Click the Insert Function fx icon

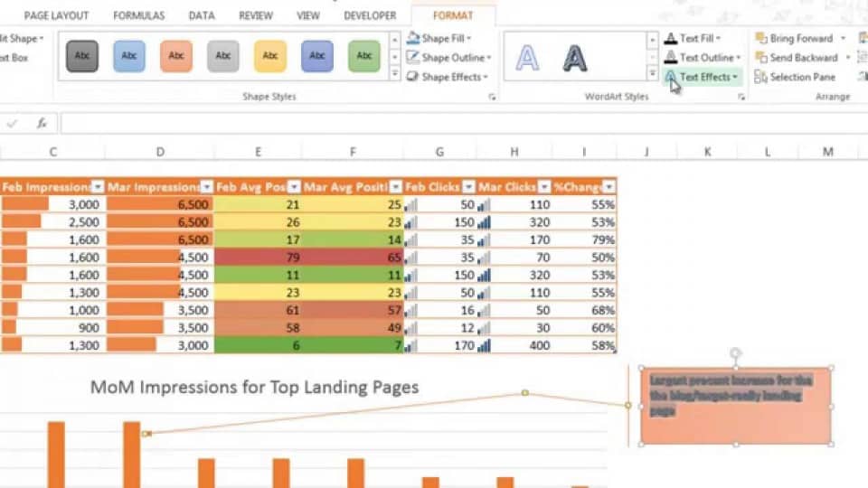42,124
